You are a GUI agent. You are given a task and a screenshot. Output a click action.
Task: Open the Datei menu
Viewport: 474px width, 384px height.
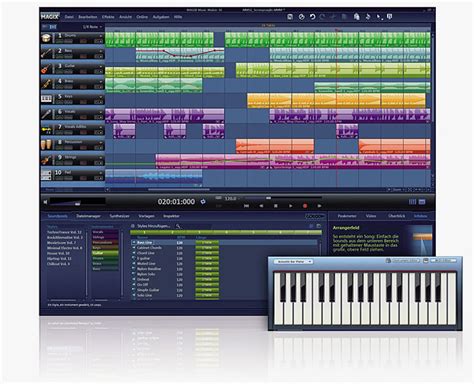pyautogui.click(x=69, y=17)
